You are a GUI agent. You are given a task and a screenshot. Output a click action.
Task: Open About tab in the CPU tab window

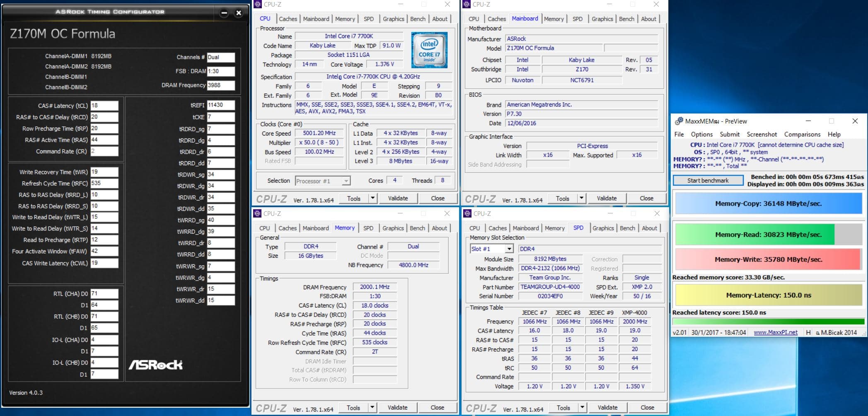440,19
